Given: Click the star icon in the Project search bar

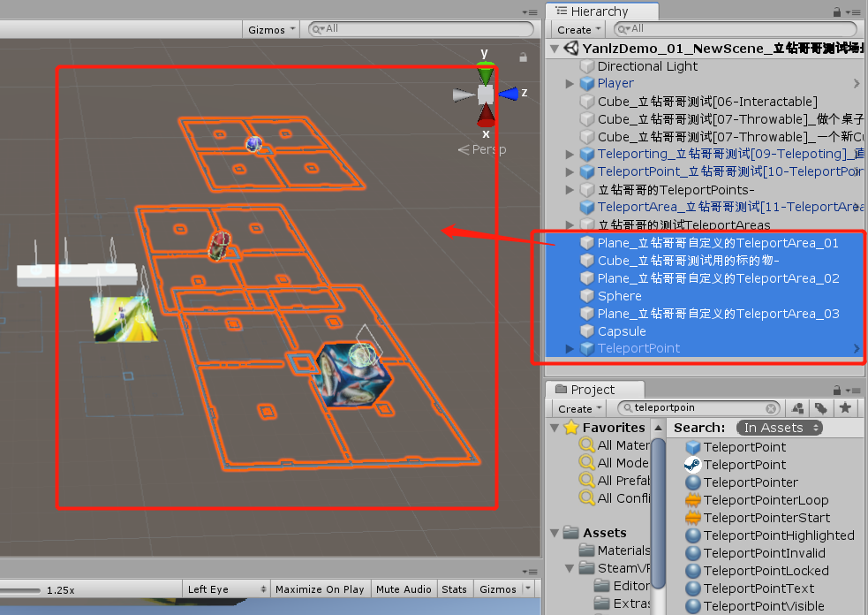Looking at the screenshot, I should pos(845,407).
